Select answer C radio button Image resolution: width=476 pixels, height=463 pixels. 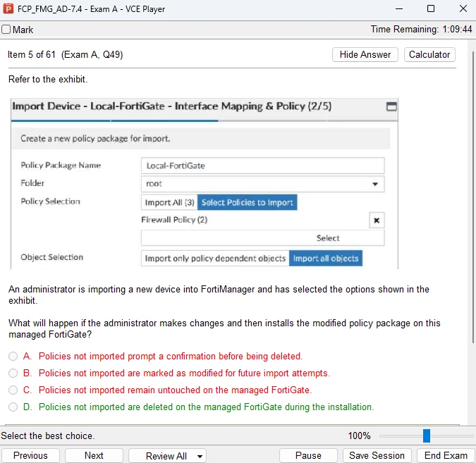pyautogui.click(x=13, y=390)
